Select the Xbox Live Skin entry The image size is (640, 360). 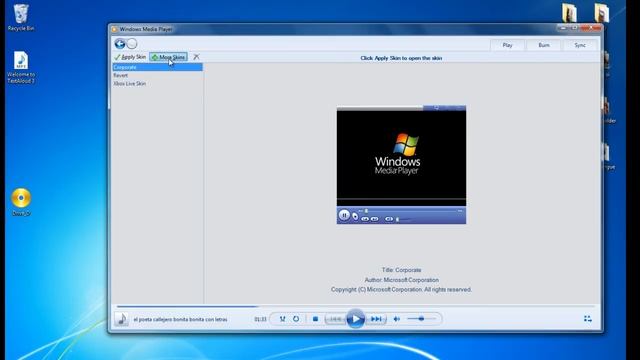(158, 83)
